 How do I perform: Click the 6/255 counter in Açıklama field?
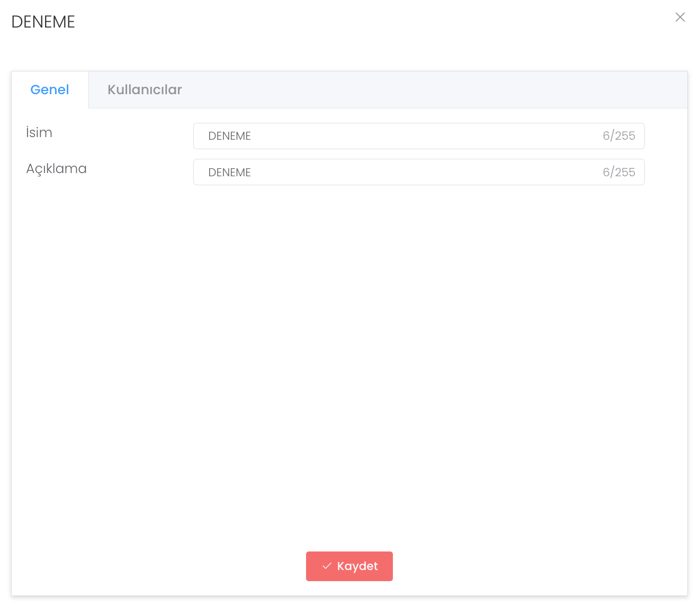[618, 172]
